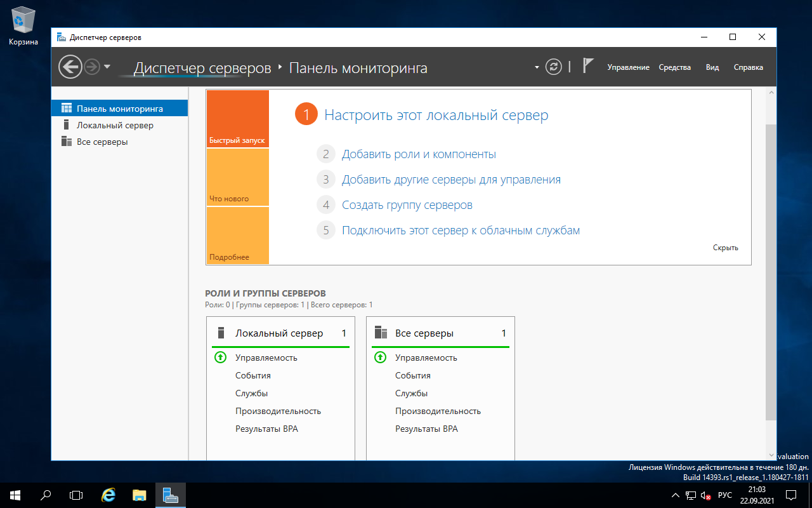Viewport: 812px width, 508px height.
Task: Hide the welcome tile with Скрыть
Action: click(726, 248)
